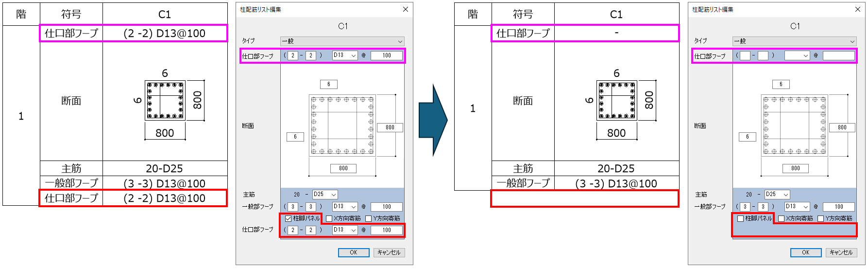Click first hoop count field in top 仕口部フープ, left dialog

(293, 55)
